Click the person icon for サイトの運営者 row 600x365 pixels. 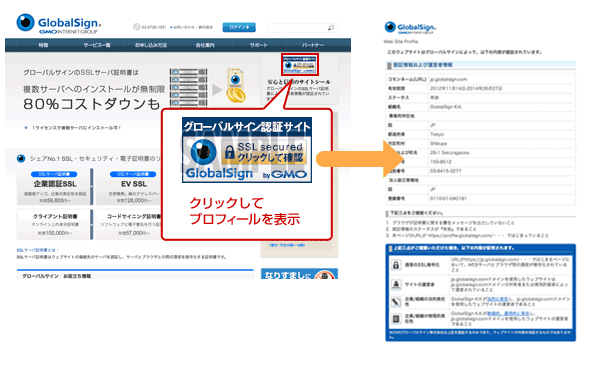tap(396, 284)
